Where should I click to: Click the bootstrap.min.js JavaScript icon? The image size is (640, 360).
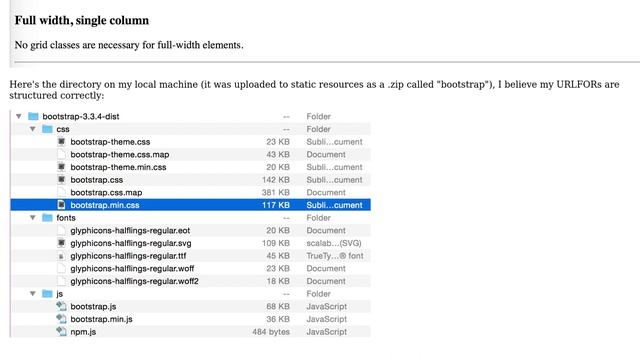(x=61, y=319)
